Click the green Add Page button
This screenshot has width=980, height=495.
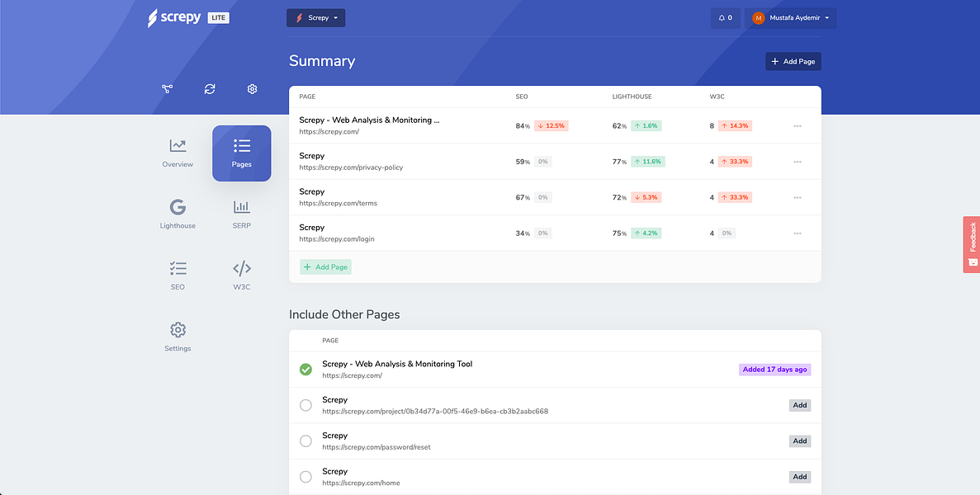[x=325, y=267]
